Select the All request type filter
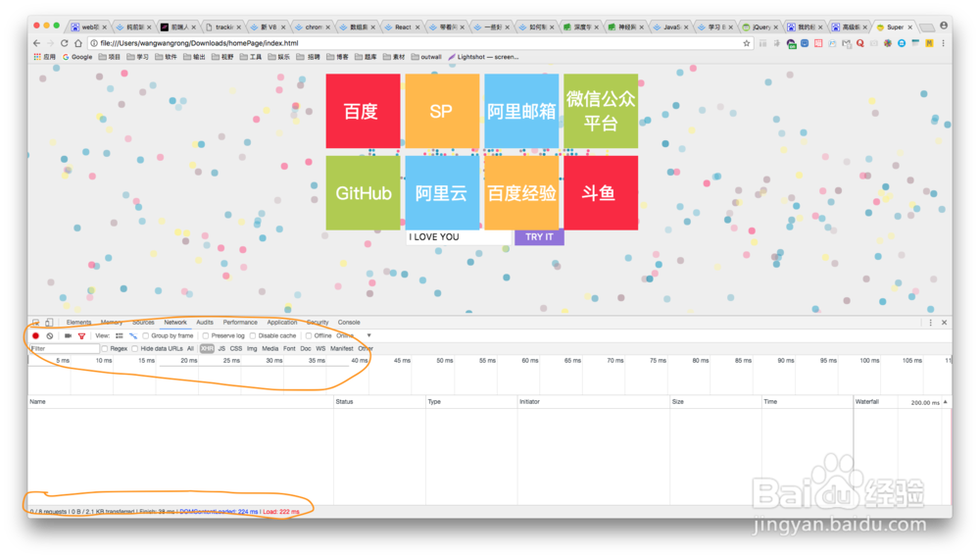The height and width of the screenshot is (558, 980). point(191,348)
